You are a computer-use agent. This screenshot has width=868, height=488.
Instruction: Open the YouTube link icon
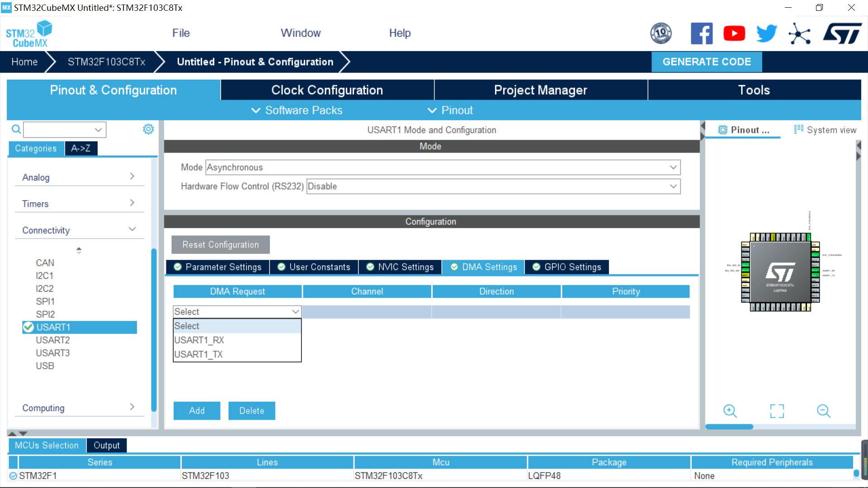[734, 33]
